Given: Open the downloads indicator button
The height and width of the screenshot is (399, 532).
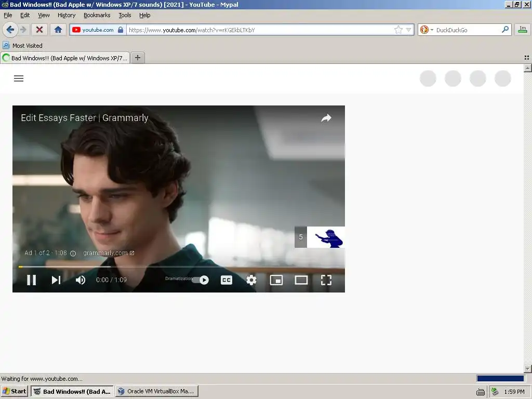Looking at the screenshot, I should [523, 30].
